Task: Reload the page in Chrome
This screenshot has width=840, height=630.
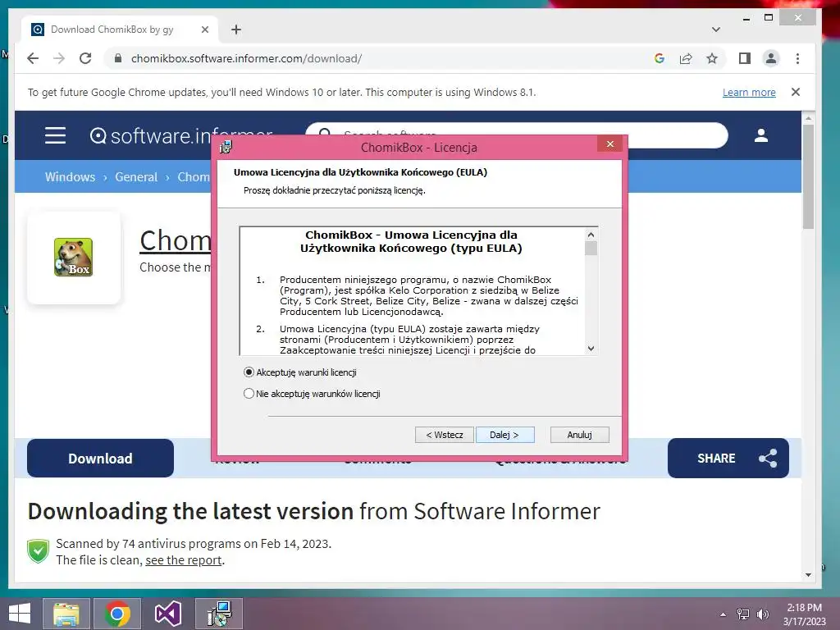Action: pos(85,58)
